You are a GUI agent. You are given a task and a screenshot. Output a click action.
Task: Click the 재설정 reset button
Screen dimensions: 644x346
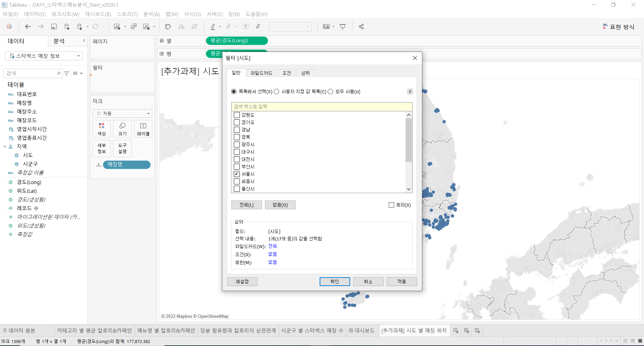[242, 282]
